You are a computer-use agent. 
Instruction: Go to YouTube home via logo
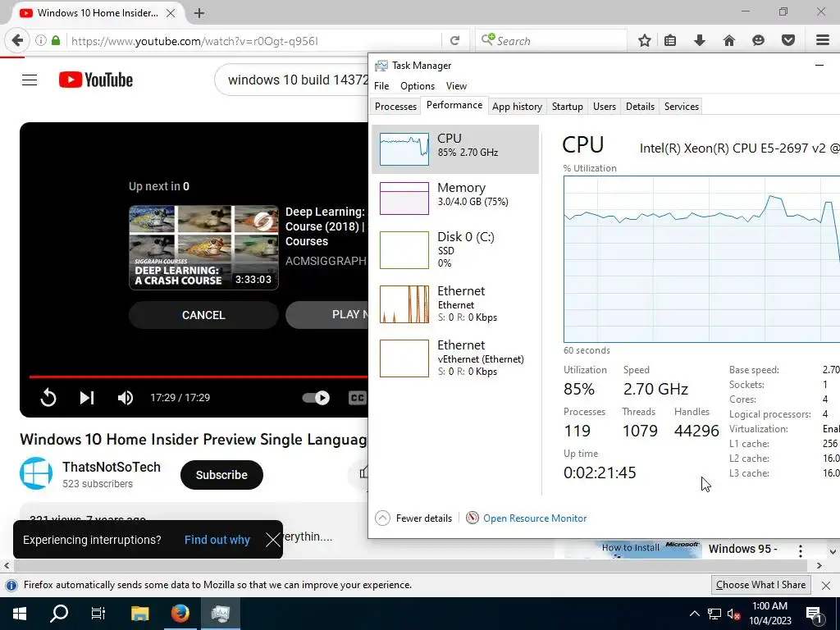96,80
